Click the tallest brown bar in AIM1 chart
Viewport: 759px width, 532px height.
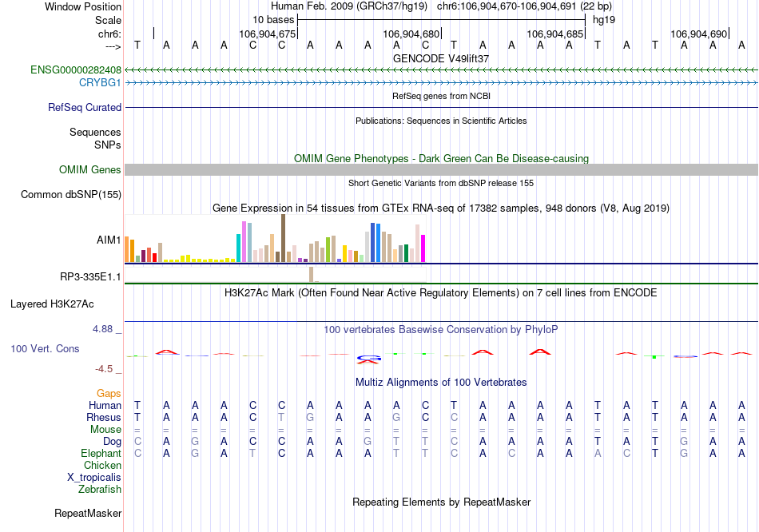pos(283,238)
